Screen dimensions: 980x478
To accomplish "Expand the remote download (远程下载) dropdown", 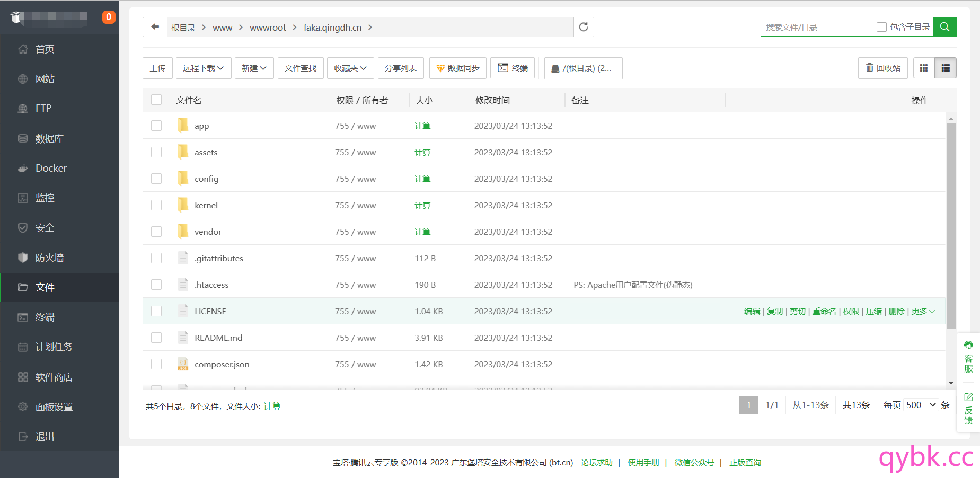I will [204, 68].
